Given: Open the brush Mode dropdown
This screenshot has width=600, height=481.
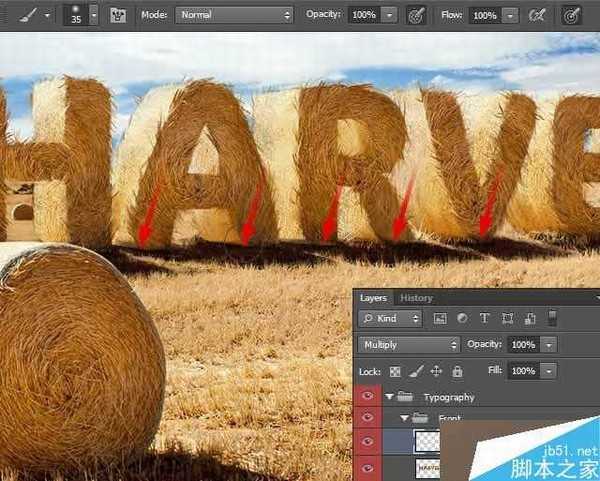Looking at the screenshot, I should coord(234,15).
